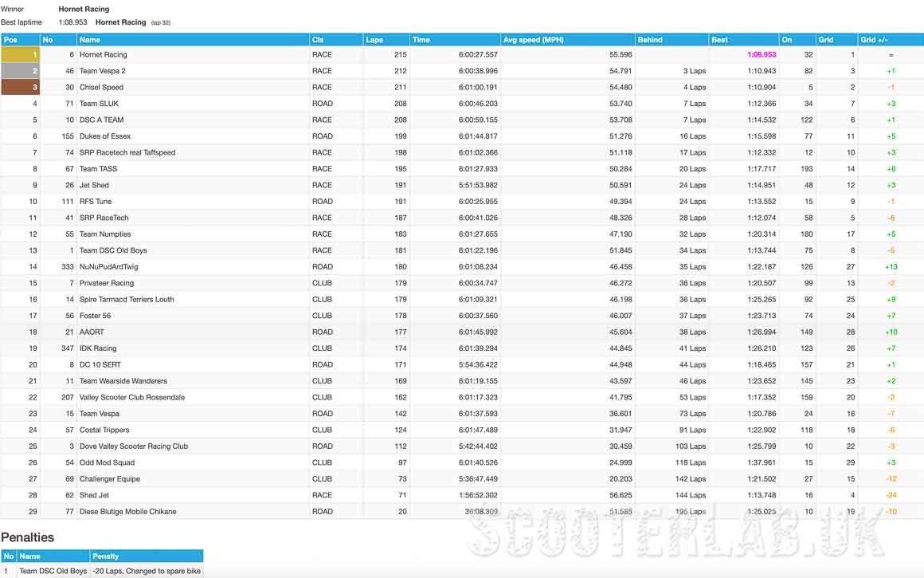This screenshot has width=924, height=578.
Task: Click the 1:56:52.302 time for Shed Jet
Action: point(478,495)
